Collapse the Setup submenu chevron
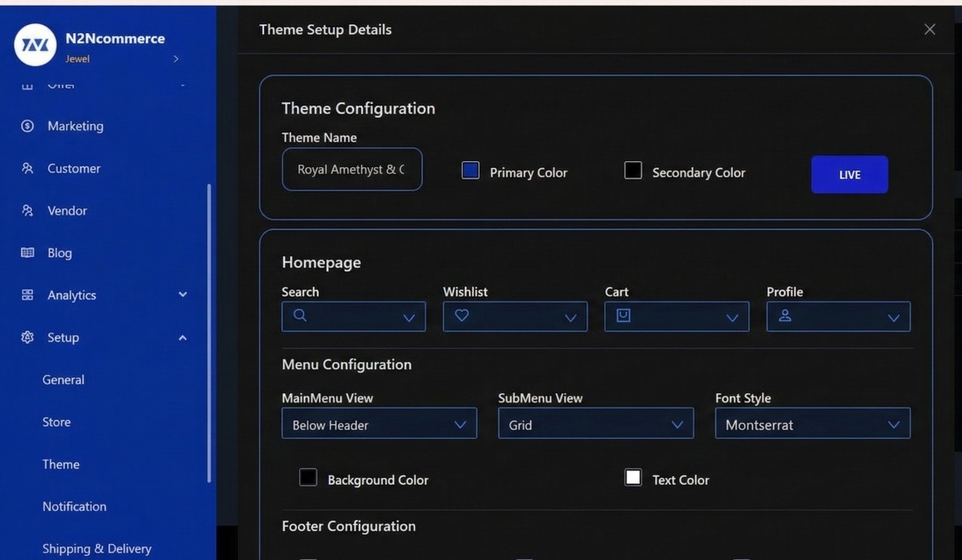Screen dimensions: 962x560 pos(182,337)
